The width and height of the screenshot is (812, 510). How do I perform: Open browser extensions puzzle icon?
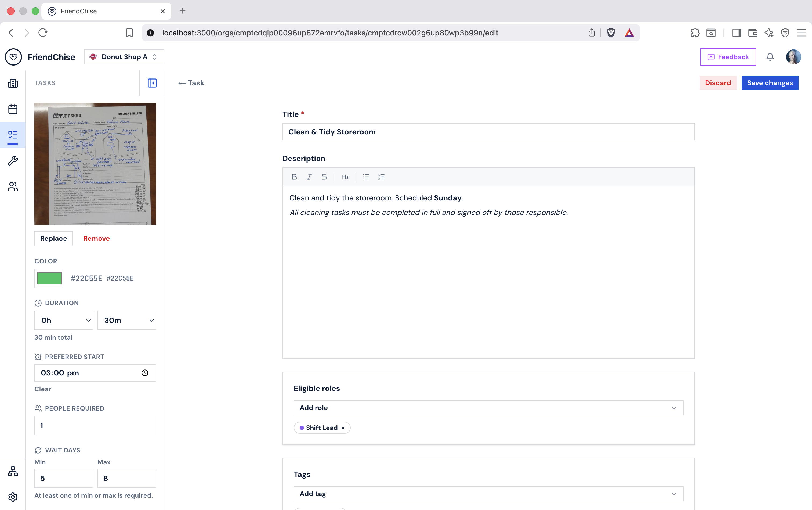tap(695, 33)
